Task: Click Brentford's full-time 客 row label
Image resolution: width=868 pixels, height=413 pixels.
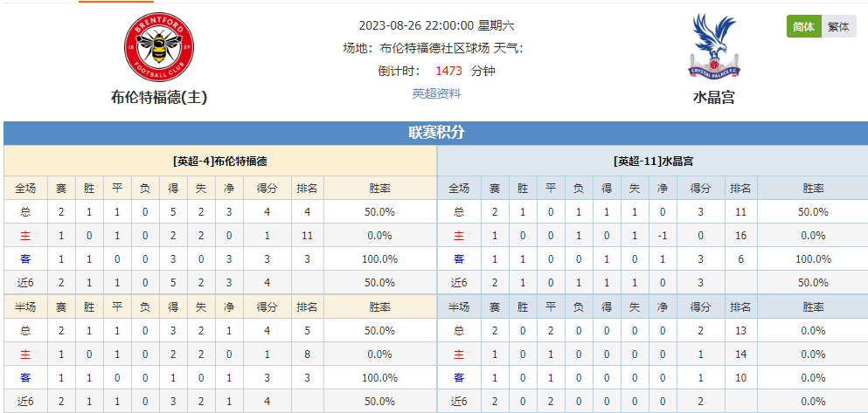Action: click(x=25, y=258)
